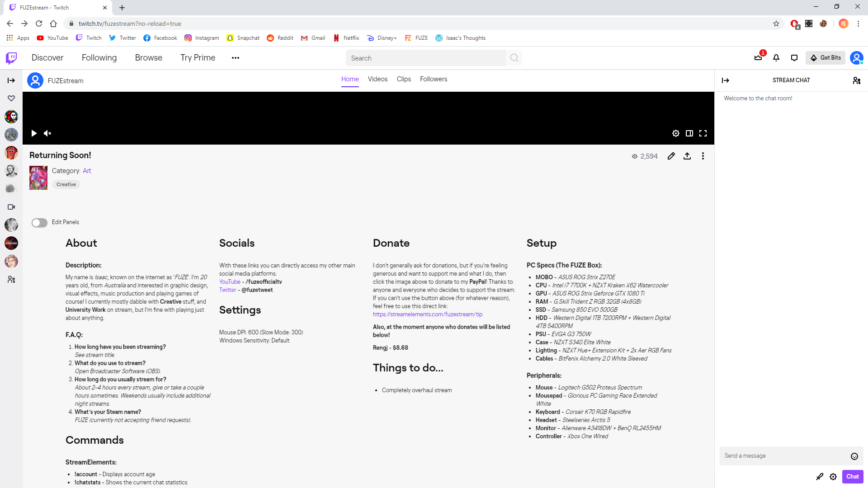Open Isaac's Thoughts bookmark
Viewport: 868px width, 488px height.
[460, 38]
